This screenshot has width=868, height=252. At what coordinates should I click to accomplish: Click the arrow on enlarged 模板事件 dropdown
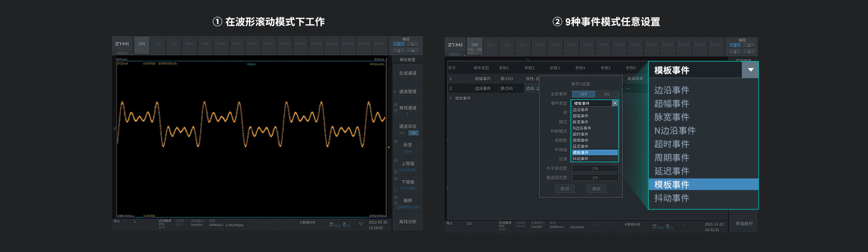750,70
